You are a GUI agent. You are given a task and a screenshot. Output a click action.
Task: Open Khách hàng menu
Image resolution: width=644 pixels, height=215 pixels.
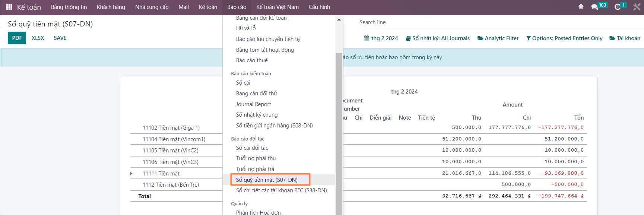pyautogui.click(x=111, y=7)
